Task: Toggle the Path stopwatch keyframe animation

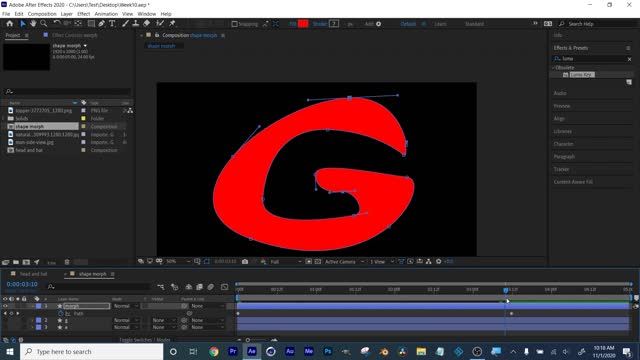Action: tap(60, 313)
